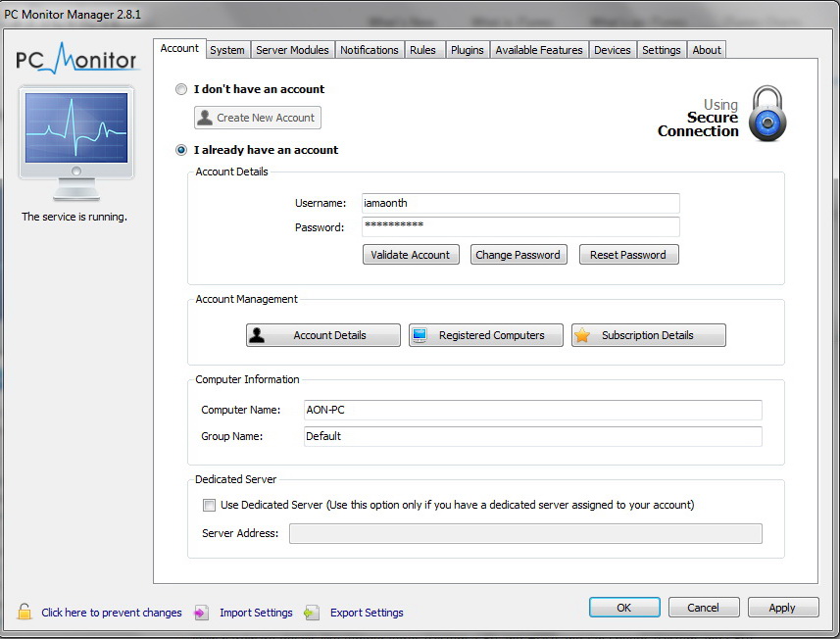Enable the Use Dedicated Server checkbox
840x639 pixels.
[x=209, y=506]
